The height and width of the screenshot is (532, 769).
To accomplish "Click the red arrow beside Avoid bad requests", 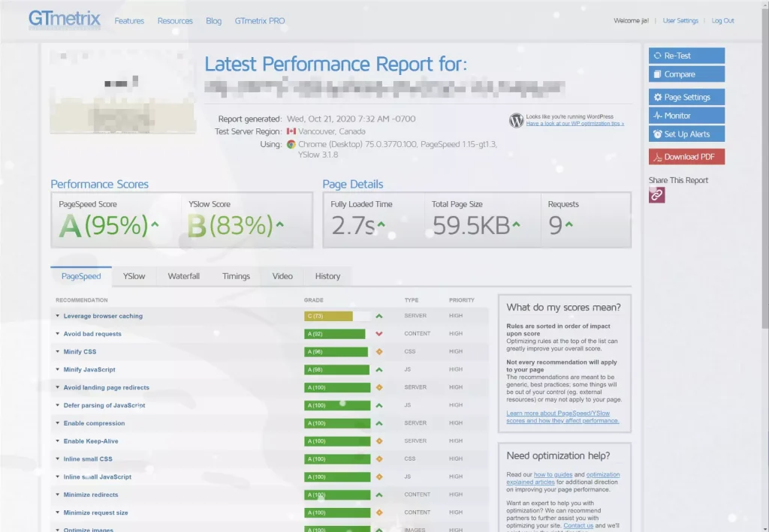I will [379, 334].
